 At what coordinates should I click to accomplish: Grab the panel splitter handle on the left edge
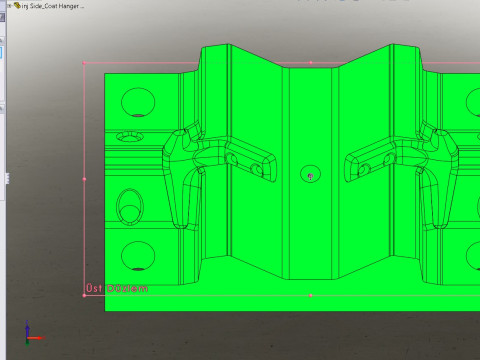point(7,178)
